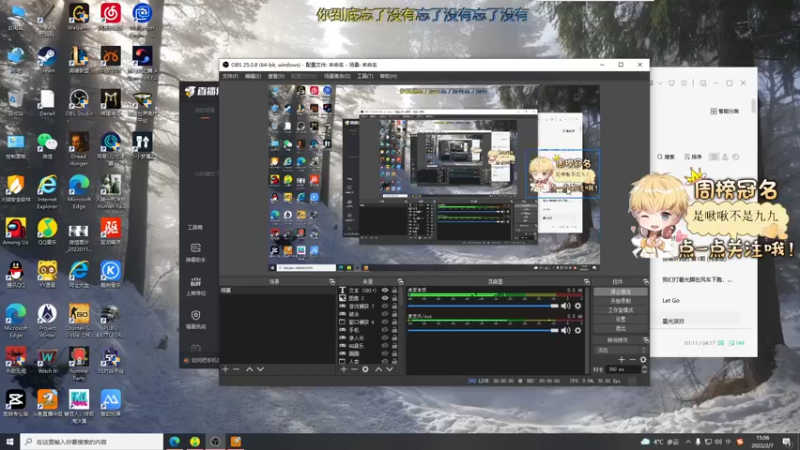The height and width of the screenshot is (450, 800).
Task: Open the Edit menu in OBS
Action: click(x=253, y=76)
